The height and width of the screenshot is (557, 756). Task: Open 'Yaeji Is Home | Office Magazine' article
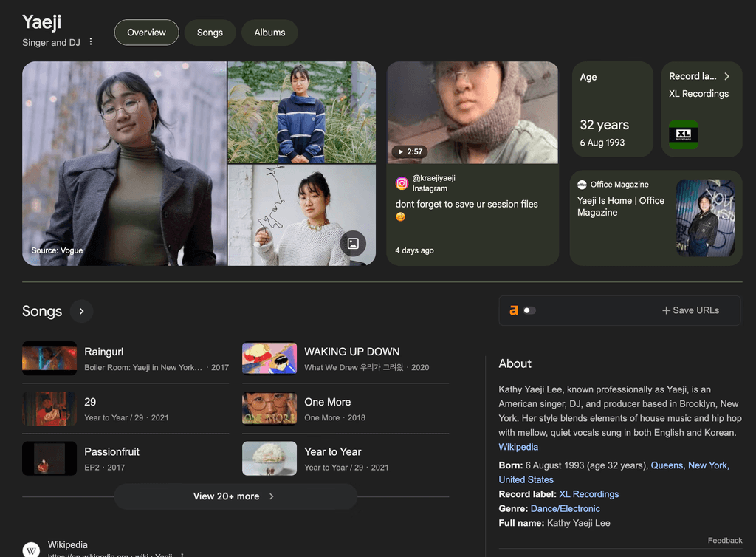click(620, 206)
